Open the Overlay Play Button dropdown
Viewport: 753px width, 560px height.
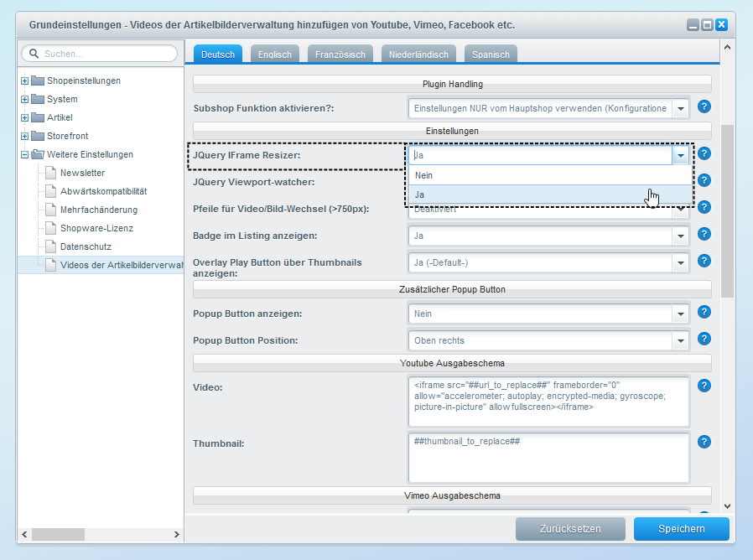[681, 262]
